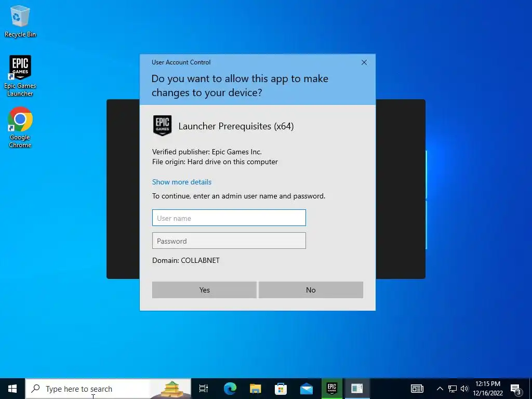Click the Verified publisher: Epic Games Inc. text
The height and width of the screenshot is (399, 532).
(x=207, y=152)
